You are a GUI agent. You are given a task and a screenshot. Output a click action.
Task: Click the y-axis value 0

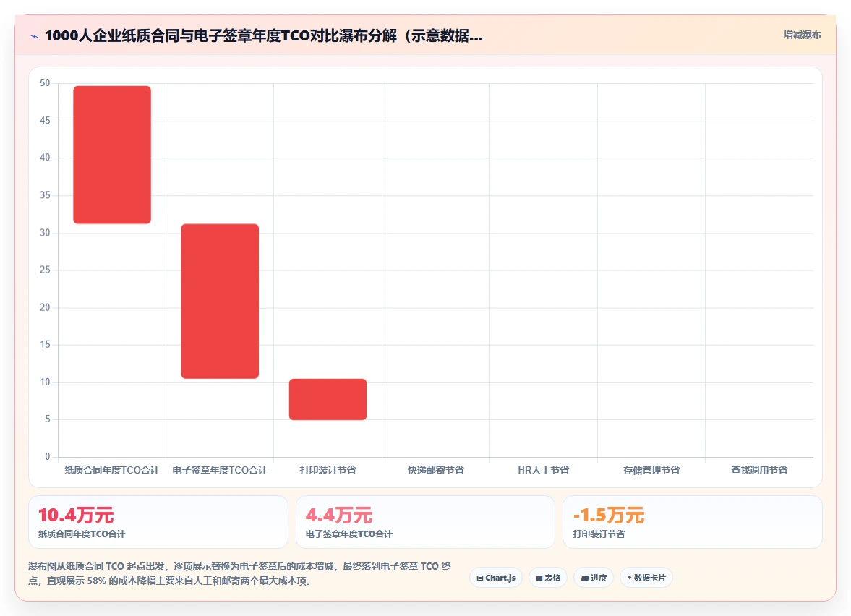[x=47, y=456]
